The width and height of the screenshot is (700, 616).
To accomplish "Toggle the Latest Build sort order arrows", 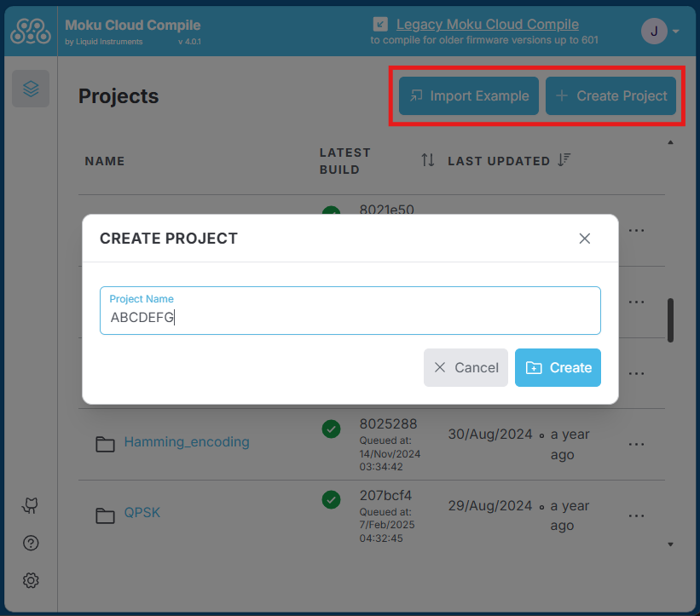I will pyautogui.click(x=427, y=158).
